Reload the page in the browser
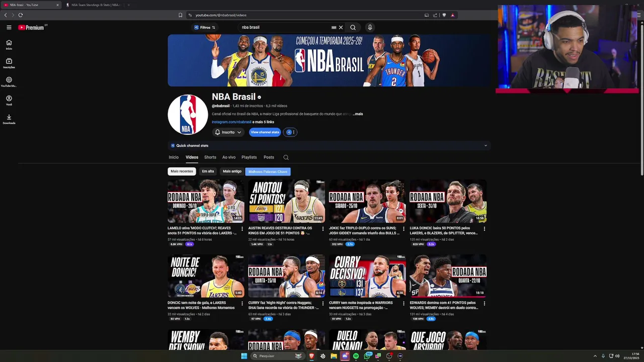This screenshot has width=644, height=362. click(21, 15)
